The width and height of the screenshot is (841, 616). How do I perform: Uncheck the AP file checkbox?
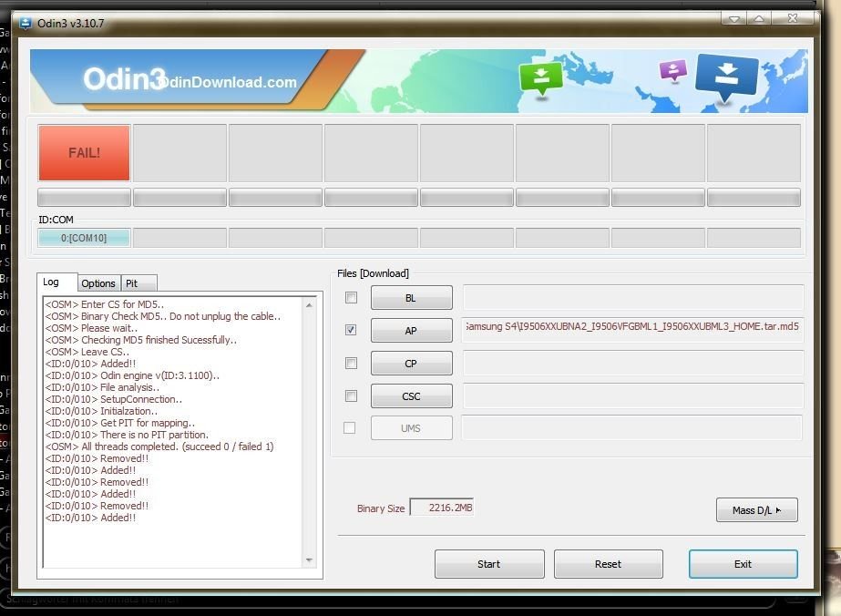(x=352, y=330)
